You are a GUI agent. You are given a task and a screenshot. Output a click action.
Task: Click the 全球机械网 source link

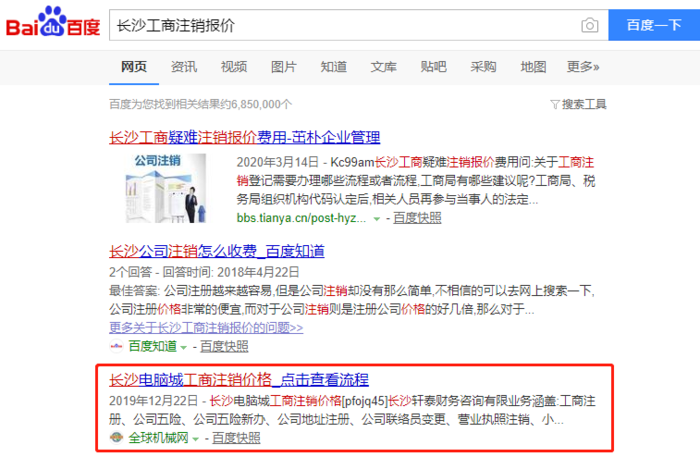tap(158, 438)
